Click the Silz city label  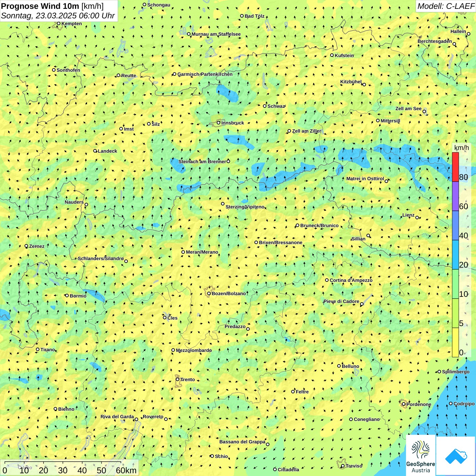[x=156, y=124]
